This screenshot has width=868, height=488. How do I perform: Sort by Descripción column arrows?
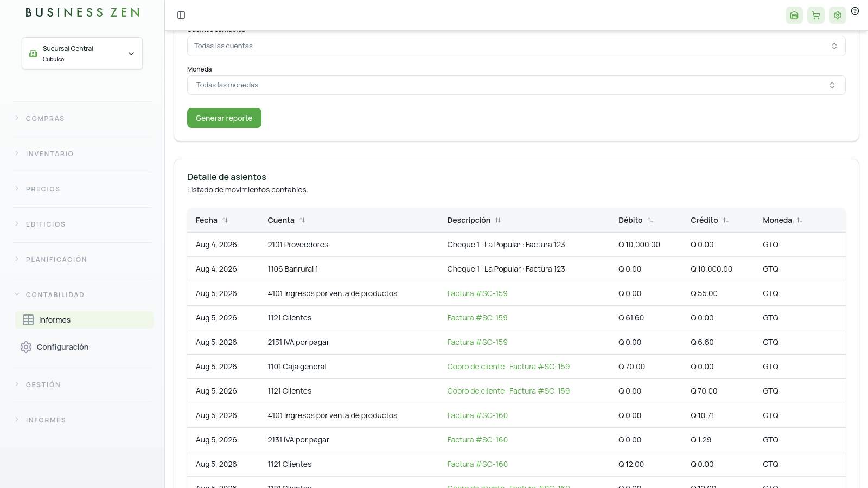(x=498, y=220)
